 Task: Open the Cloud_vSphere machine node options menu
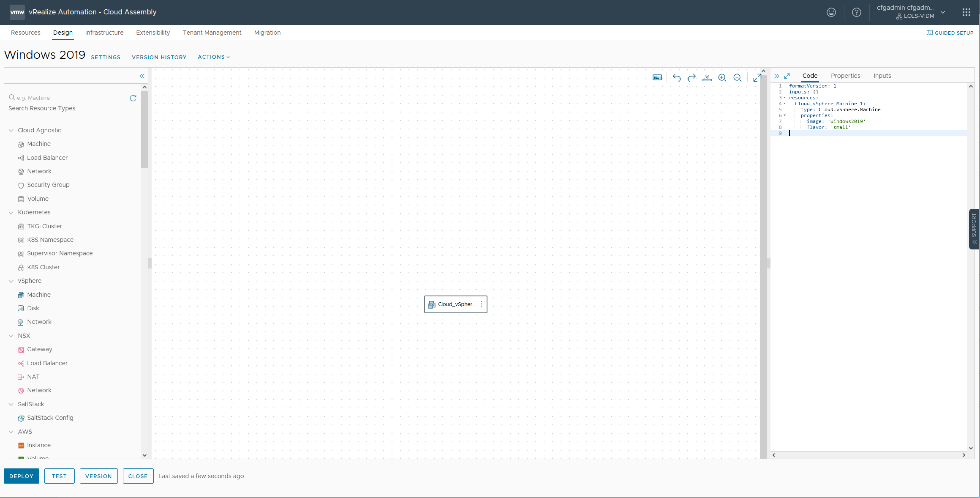click(x=482, y=304)
